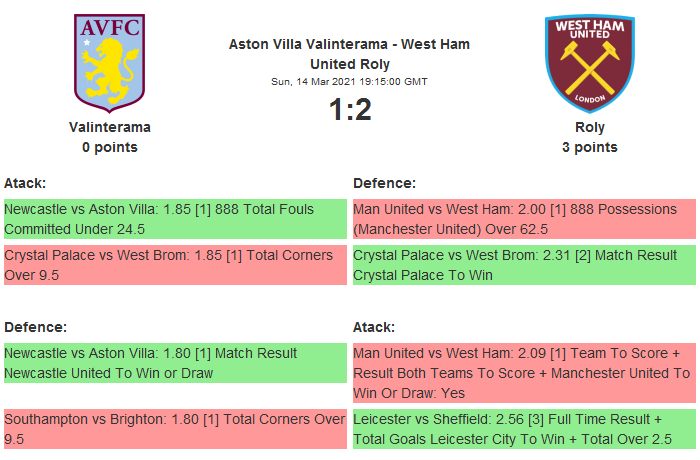Select Leicester vs Sheffield Full Time Result bet
This screenshot has height=460, width=700.
pos(523,428)
